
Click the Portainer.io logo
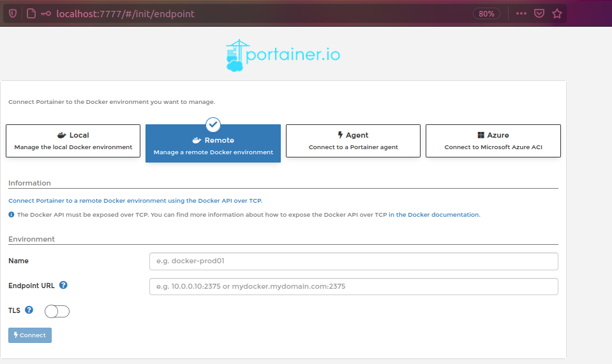(283, 55)
